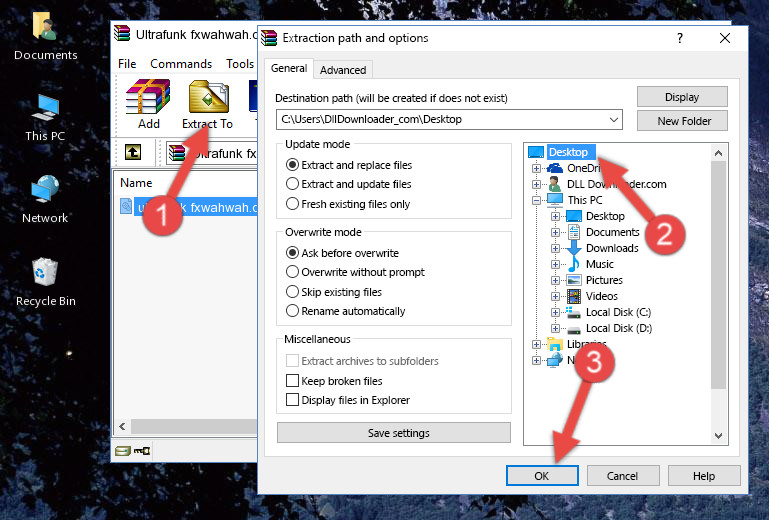Click the WinRAR icon in main window title
Viewport: 769px width, 520px height.
click(x=122, y=34)
